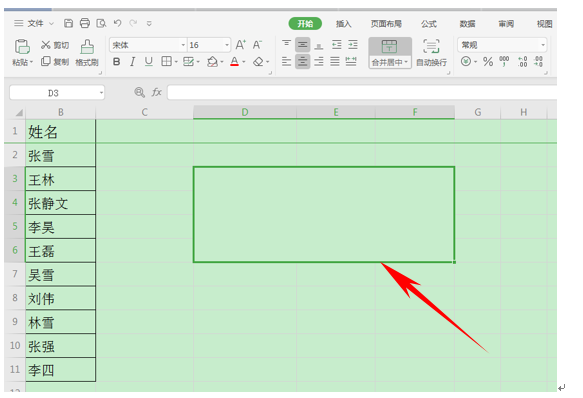Viewport: 583px width, 398px height.
Task: Switch to the 数据 (Data) tab
Action: click(467, 24)
